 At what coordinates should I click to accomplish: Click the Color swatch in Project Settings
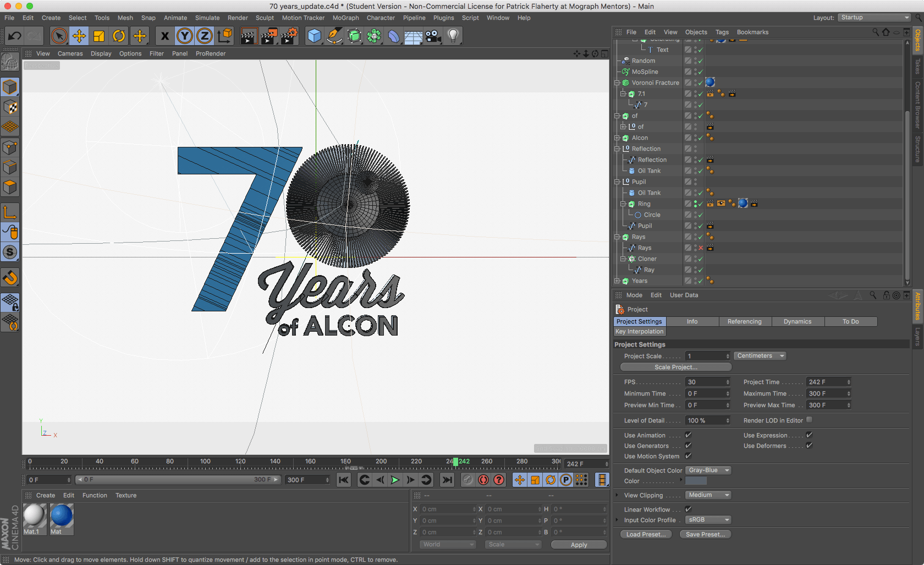[696, 481]
